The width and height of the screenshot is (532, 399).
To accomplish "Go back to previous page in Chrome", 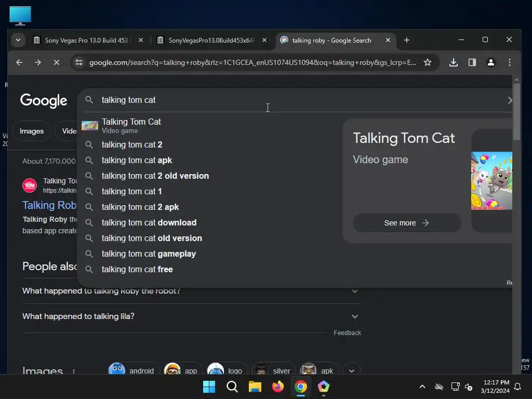I will [x=19, y=62].
